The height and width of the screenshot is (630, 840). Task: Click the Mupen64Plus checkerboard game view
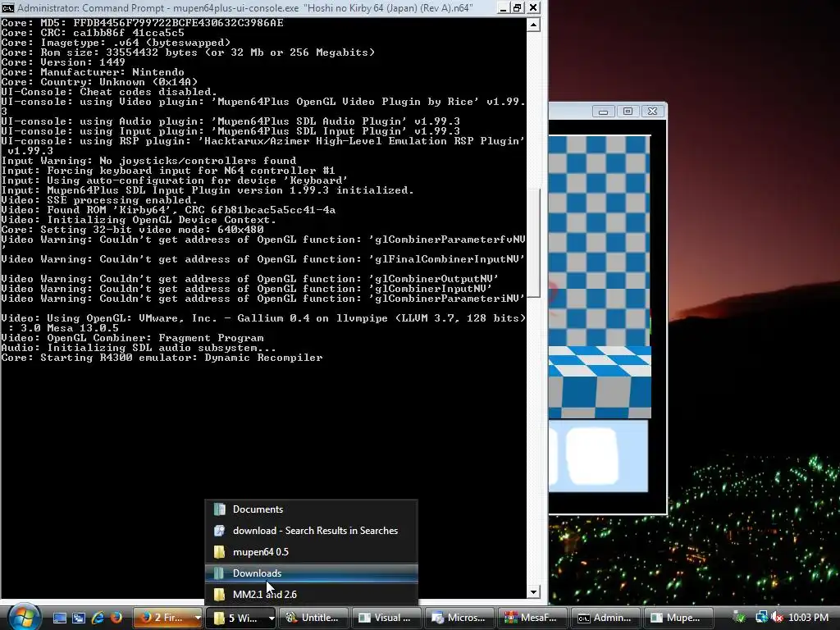point(600,276)
